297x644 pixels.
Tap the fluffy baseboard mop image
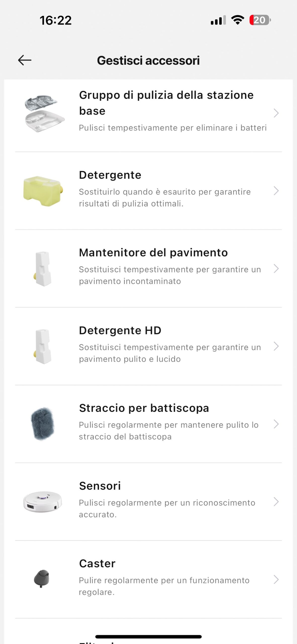(x=43, y=424)
